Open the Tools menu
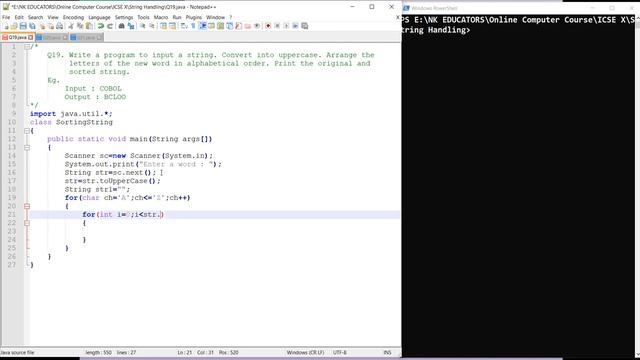 click(x=143, y=17)
